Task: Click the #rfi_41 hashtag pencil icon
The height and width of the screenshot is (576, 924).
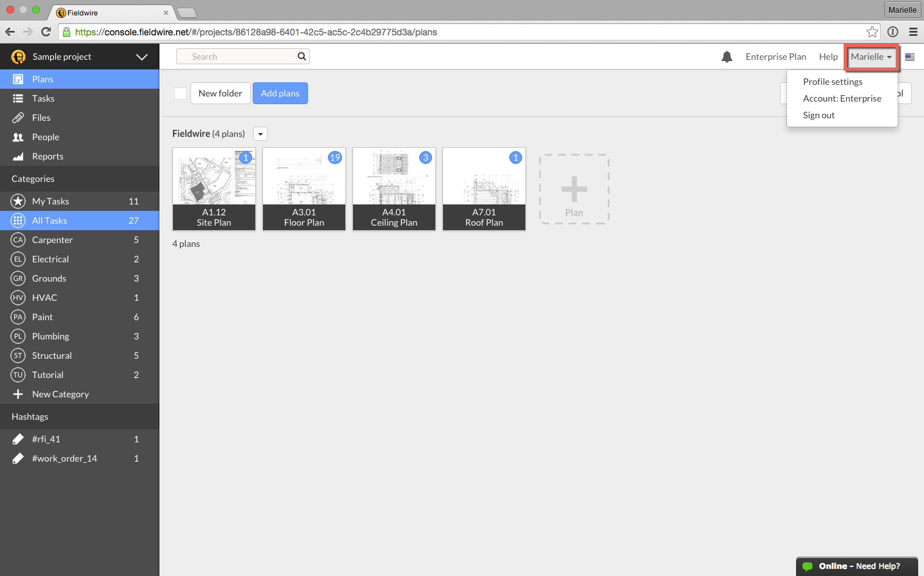Action: point(18,439)
